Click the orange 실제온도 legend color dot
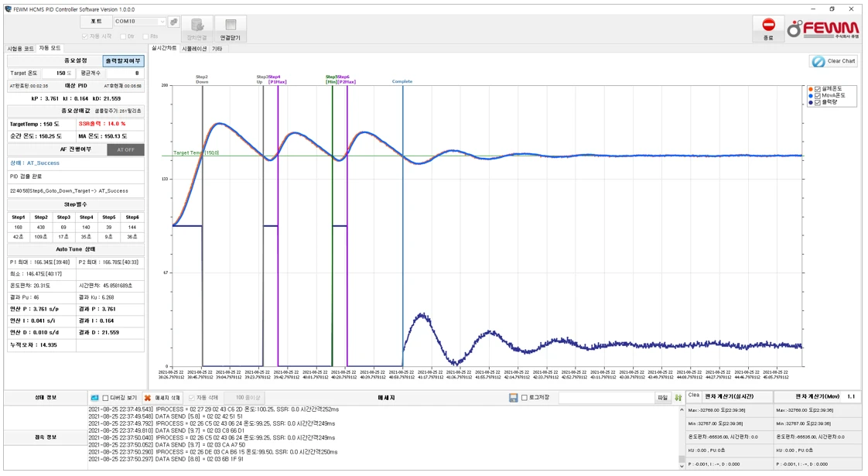Image resolution: width=868 pixels, height=476 pixels. click(x=811, y=89)
